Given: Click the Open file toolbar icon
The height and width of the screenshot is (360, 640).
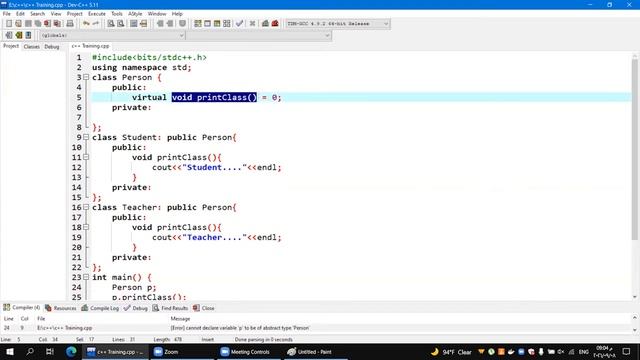Looking at the screenshot, I should pos(18,24).
